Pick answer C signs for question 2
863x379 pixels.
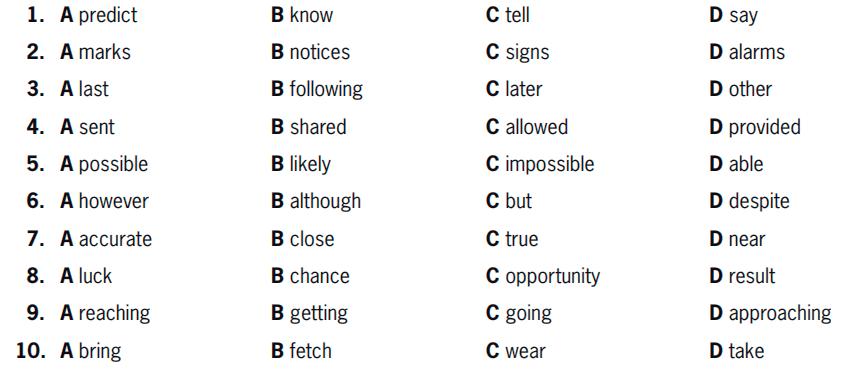click(x=517, y=53)
